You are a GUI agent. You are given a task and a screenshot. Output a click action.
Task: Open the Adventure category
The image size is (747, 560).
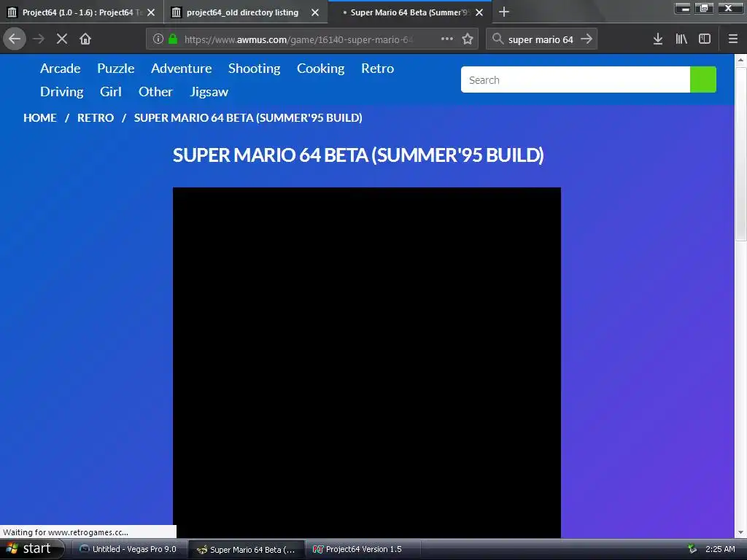(181, 69)
